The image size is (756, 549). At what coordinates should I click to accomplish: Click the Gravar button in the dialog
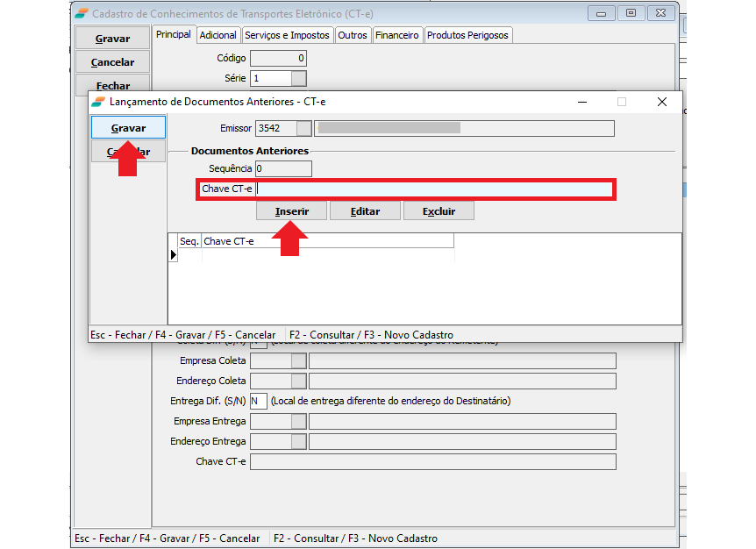(x=128, y=128)
